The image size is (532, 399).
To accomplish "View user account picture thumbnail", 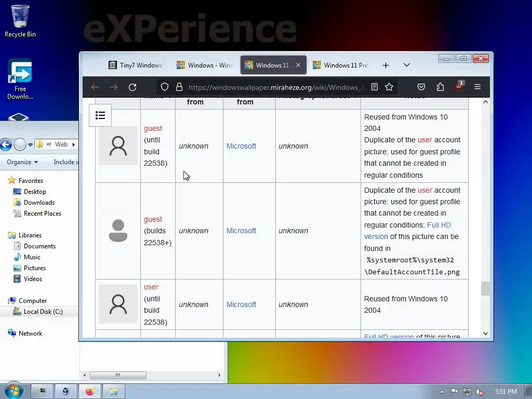I will (x=118, y=304).
